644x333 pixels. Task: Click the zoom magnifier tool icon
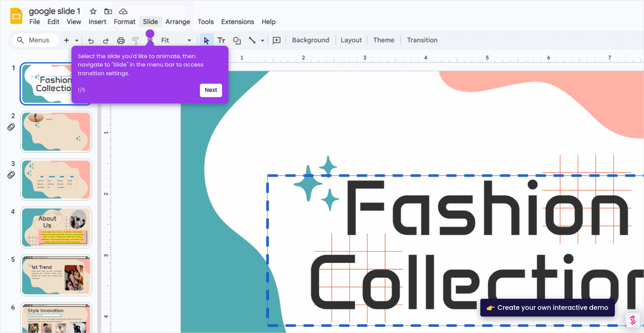(x=150, y=41)
